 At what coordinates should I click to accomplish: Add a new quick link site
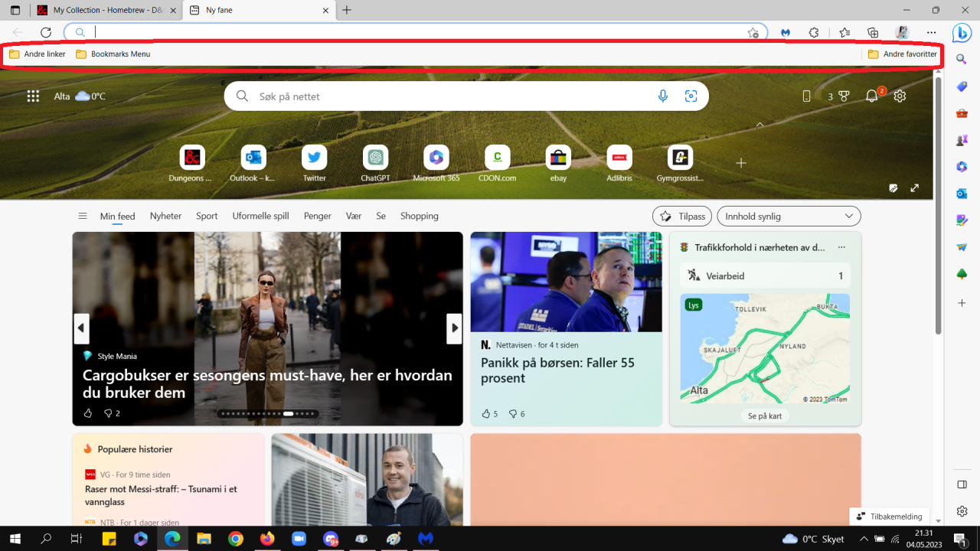coord(740,163)
